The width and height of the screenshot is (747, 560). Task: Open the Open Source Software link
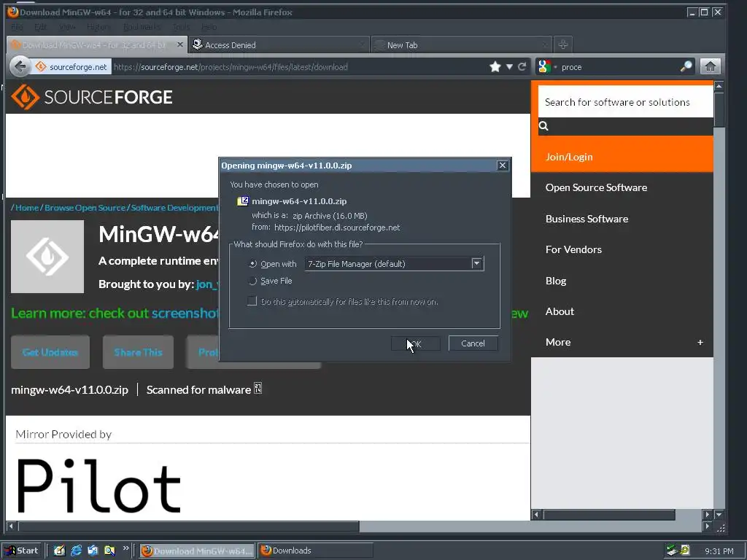596,187
